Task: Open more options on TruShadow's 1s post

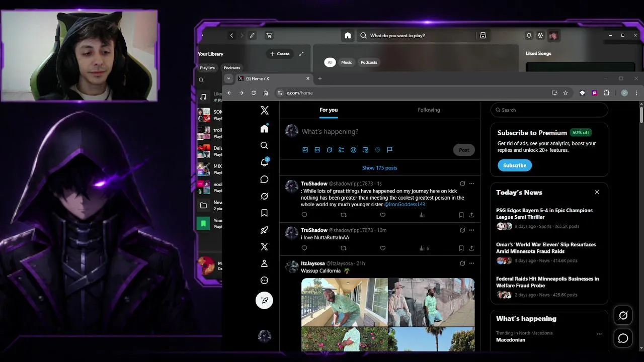Action: click(x=471, y=184)
